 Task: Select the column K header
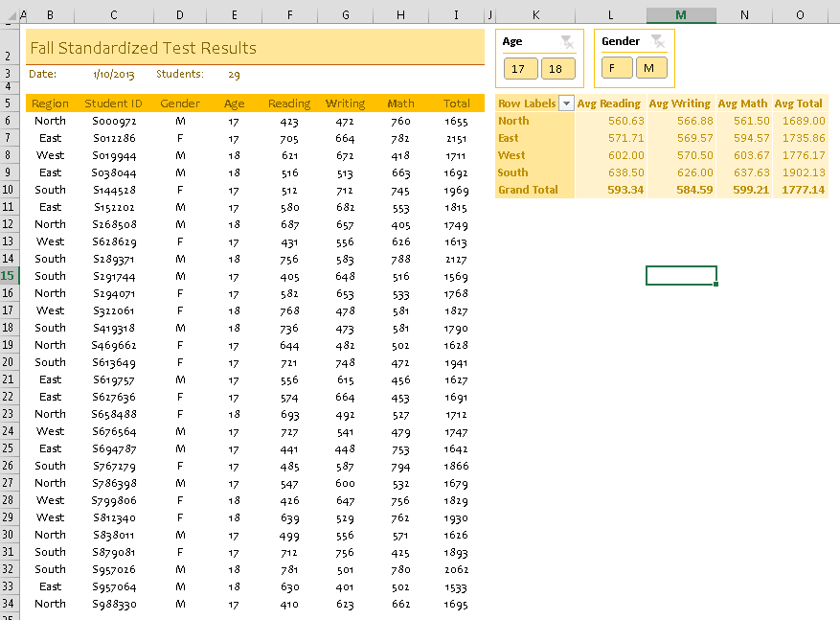click(x=535, y=15)
